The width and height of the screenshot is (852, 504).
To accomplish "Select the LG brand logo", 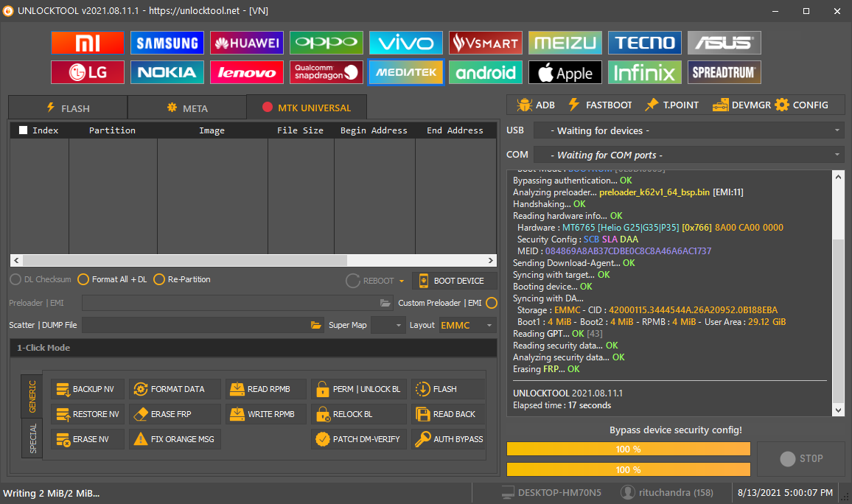I will click(x=88, y=72).
